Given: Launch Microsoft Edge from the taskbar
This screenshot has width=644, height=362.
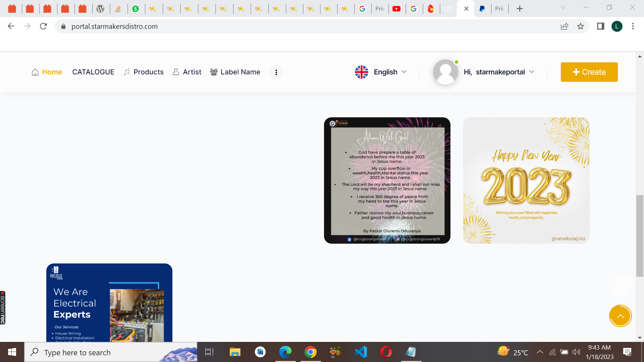Looking at the screenshot, I should pos(285,352).
